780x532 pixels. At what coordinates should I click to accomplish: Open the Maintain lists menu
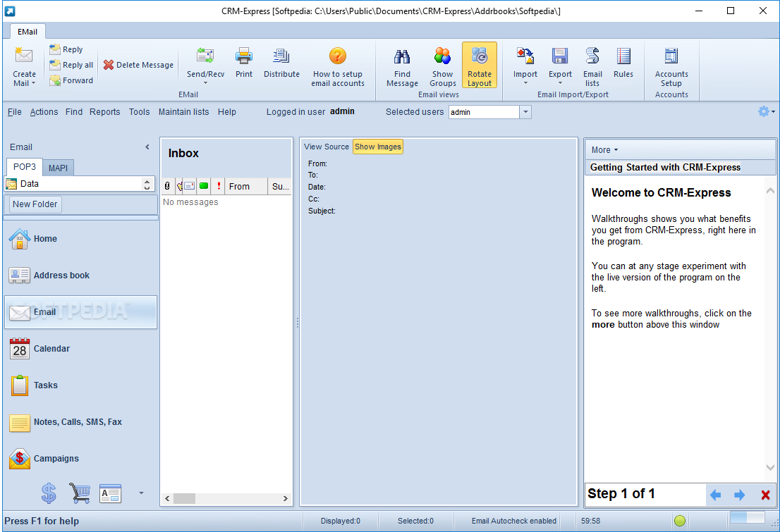click(x=183, y=112)
